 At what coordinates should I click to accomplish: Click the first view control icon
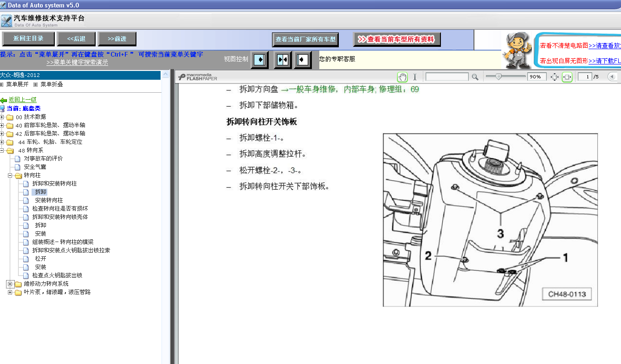(259, 60)
